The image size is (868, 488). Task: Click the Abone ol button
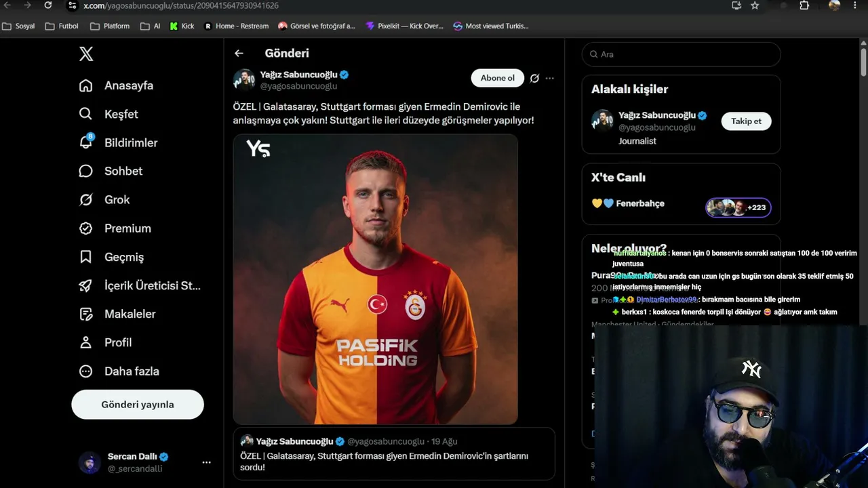click(498, 78)
